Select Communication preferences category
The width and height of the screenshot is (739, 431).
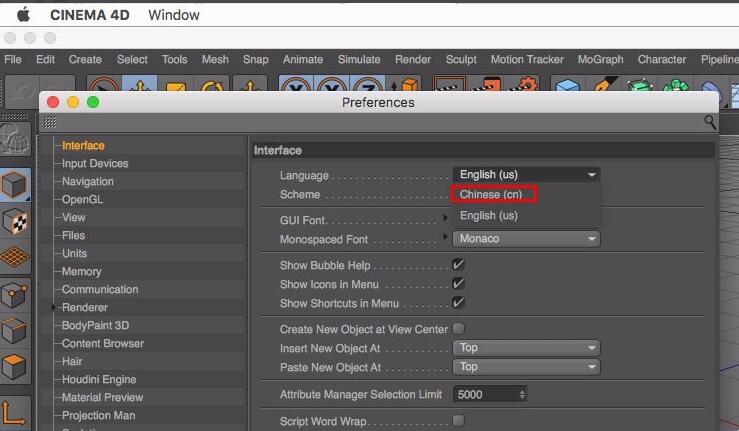pyautogui.click(x=100, y=290)
